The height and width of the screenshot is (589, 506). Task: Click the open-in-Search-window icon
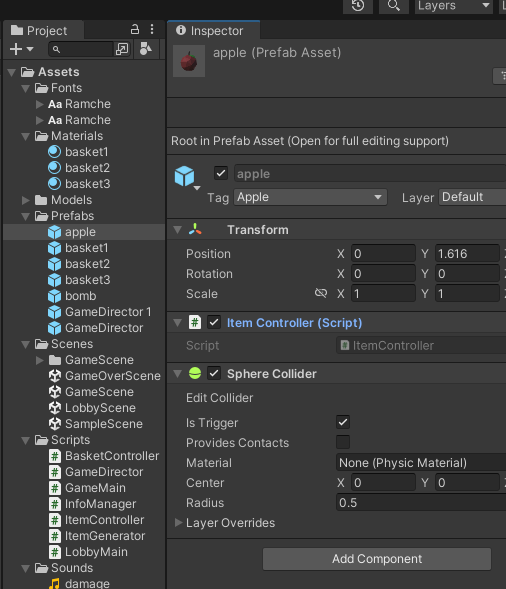coord(122,49)
